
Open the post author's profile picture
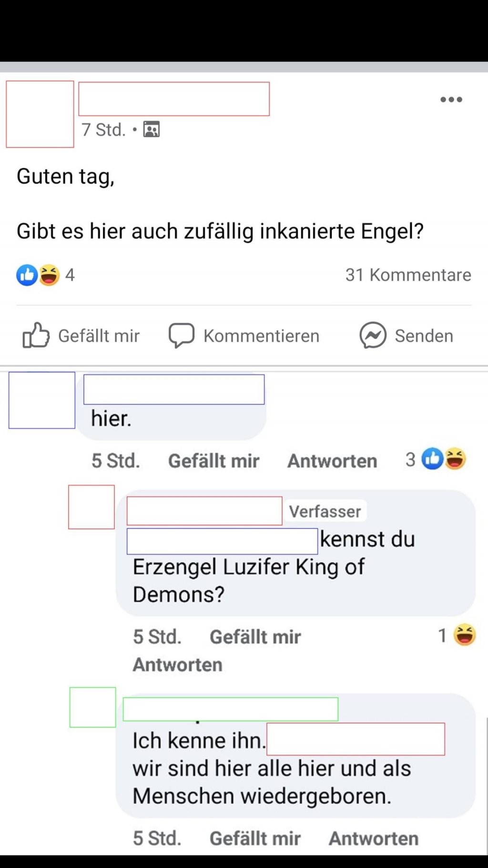click(x=40, y=114)
